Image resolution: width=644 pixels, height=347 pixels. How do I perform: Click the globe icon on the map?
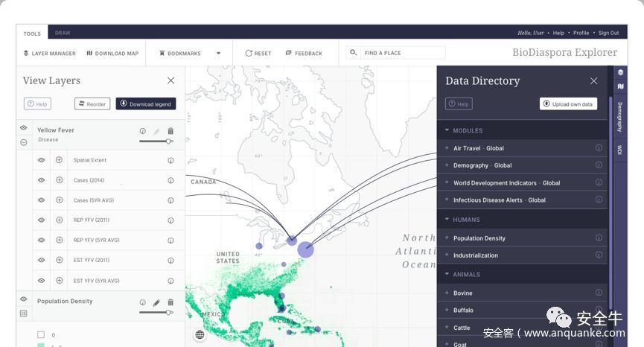pos(200,334)
